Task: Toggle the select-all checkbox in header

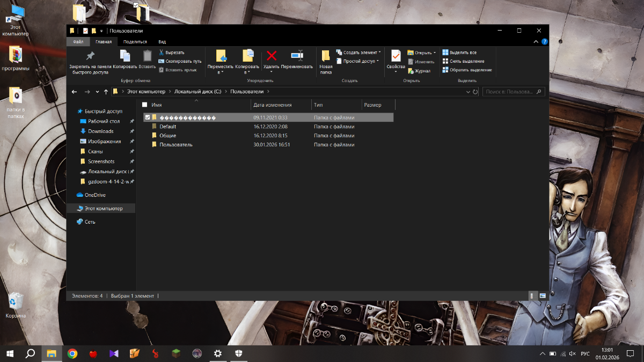Action: pos(144,105)
